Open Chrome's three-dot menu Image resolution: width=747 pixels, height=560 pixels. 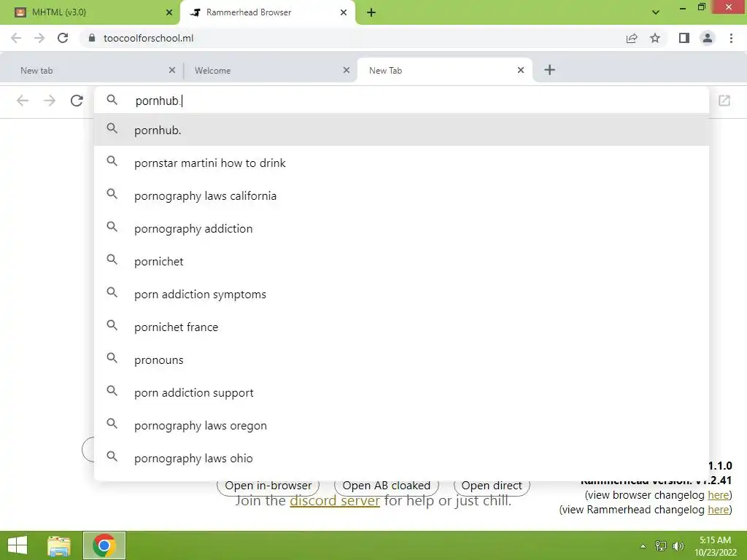731,38
